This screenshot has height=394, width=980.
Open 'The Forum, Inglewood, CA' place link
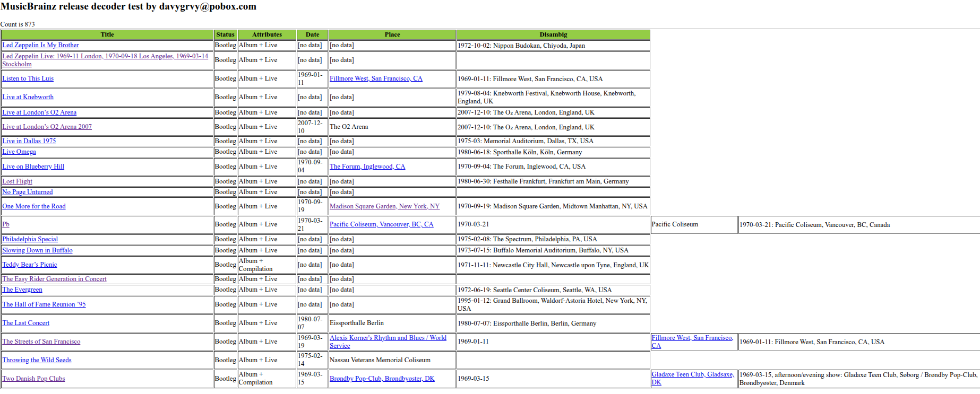tap(367, 167)
